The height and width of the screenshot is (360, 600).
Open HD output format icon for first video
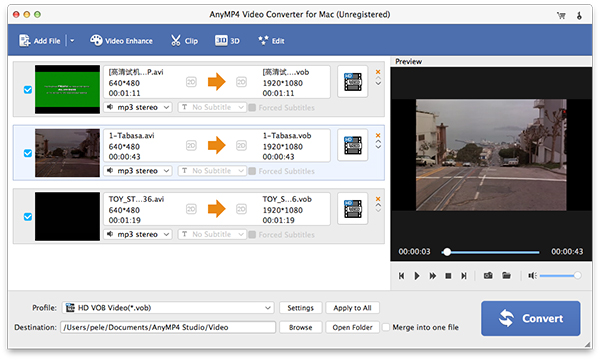point(352,81)
